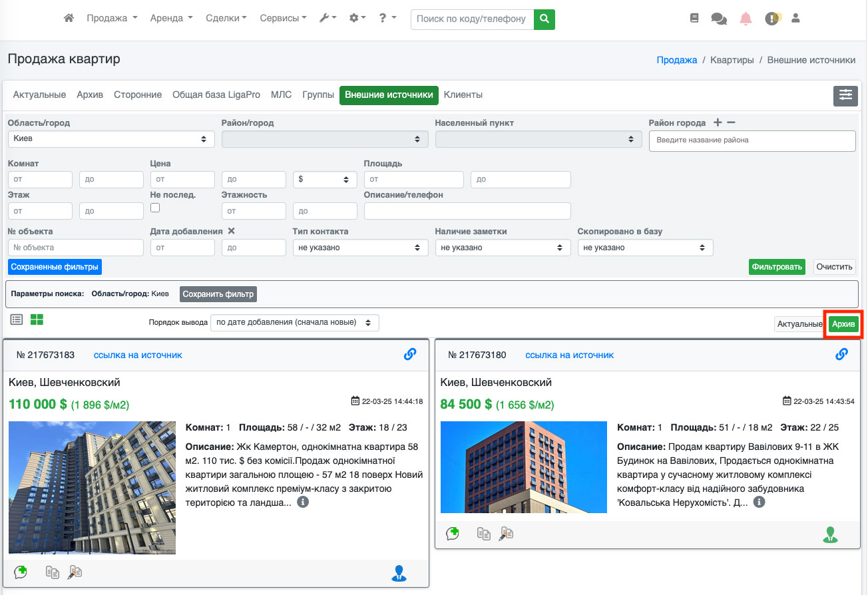Open the chat messages icon

point(719,19)
